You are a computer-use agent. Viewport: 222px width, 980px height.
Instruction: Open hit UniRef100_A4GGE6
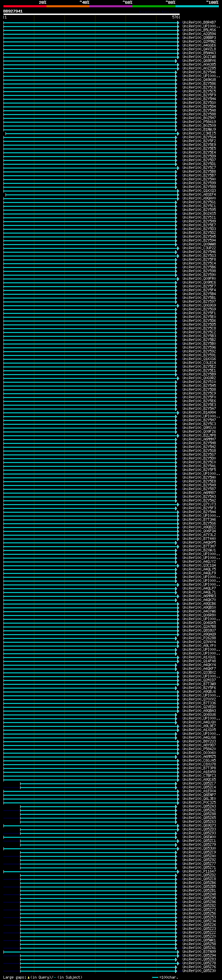coord(199,45)
